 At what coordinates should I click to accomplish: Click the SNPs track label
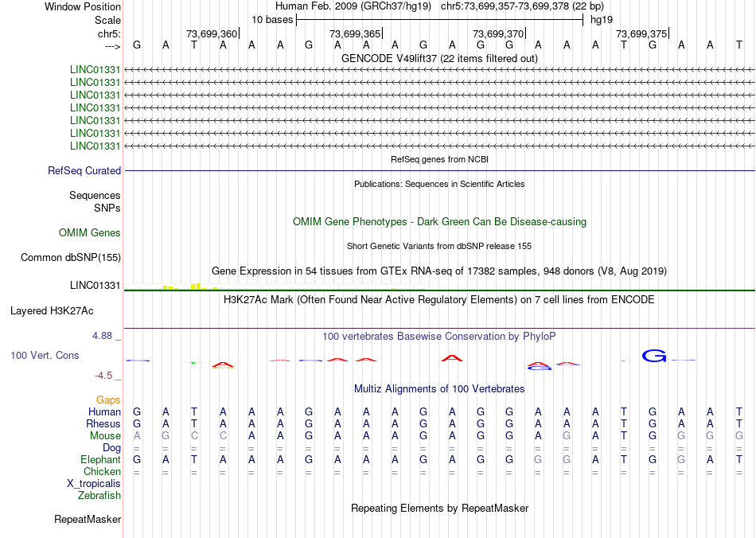coord(107,208)
